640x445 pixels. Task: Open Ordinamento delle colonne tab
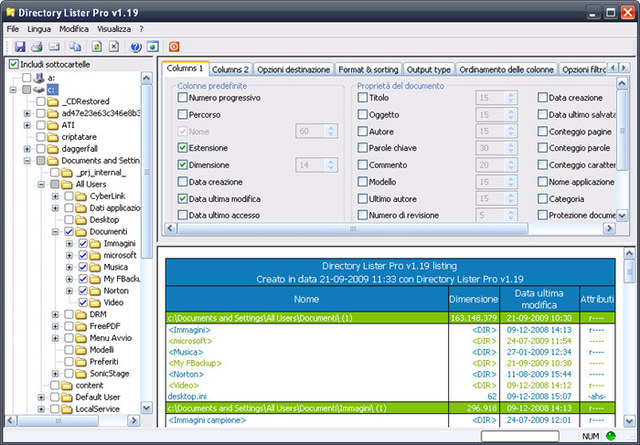[507, 69]
